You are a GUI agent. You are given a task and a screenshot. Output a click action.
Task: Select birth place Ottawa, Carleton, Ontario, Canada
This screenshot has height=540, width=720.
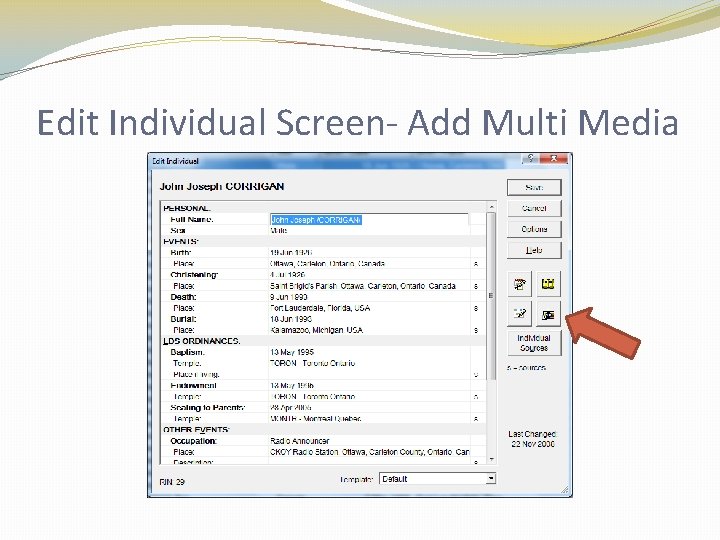[x=327, y=264]
